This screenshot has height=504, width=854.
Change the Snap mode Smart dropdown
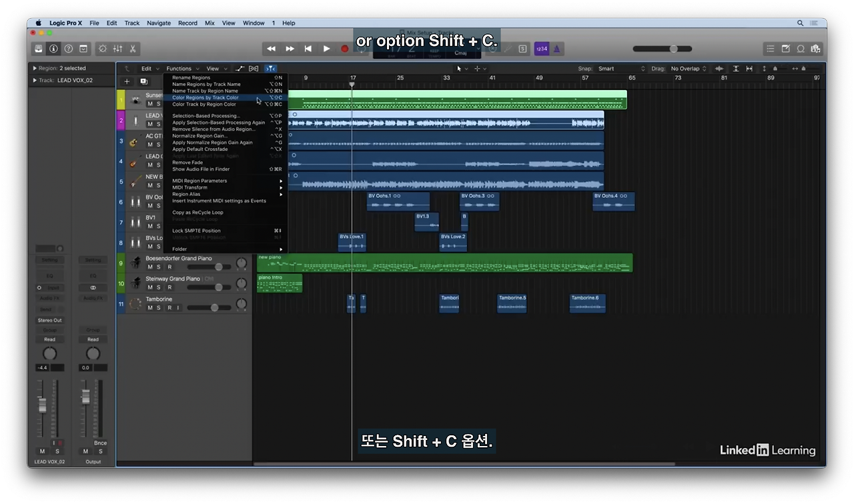[x=621, y=69]
